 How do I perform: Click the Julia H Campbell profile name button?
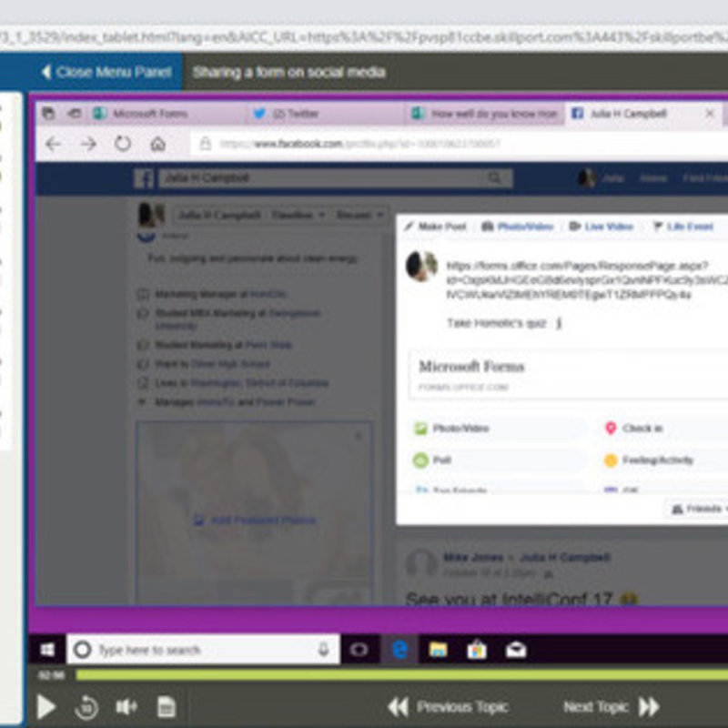[x=218, y=215]
